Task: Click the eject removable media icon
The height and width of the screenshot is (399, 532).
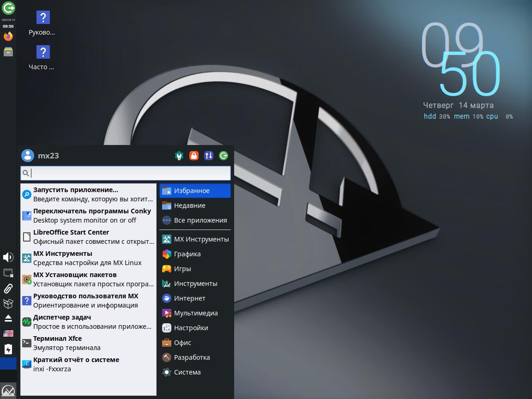Action: [8, 318]
